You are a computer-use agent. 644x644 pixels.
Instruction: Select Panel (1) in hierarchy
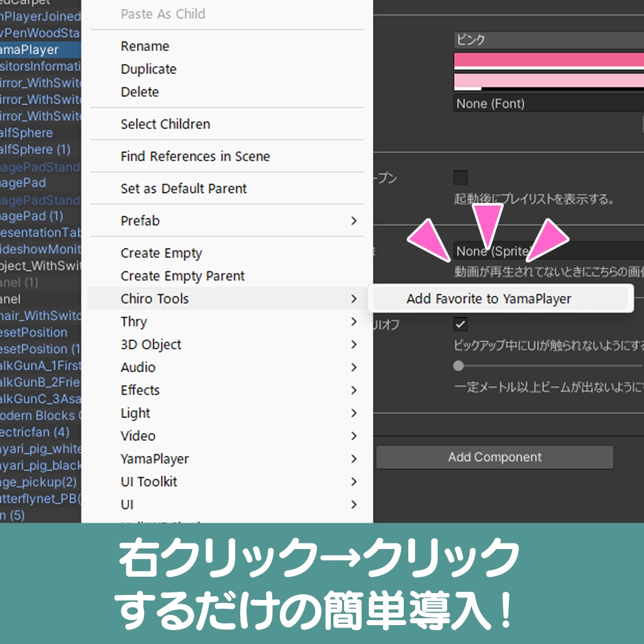(40, 282)
